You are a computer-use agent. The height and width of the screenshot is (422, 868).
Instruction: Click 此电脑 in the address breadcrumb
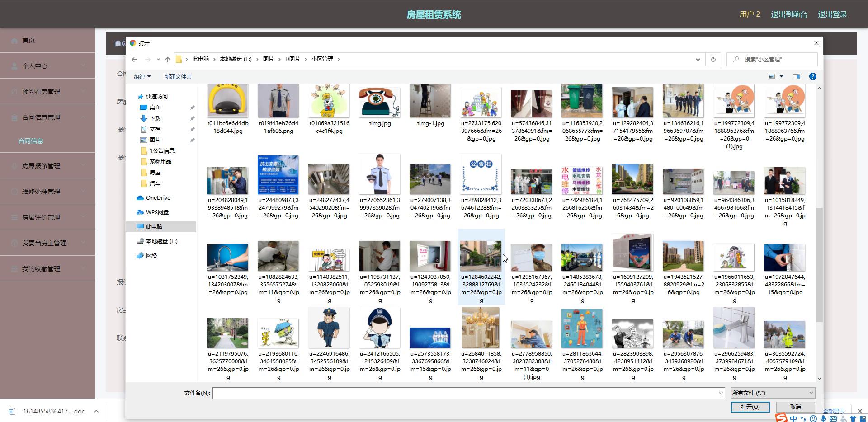pyautogui.click(x=200, y=59)
